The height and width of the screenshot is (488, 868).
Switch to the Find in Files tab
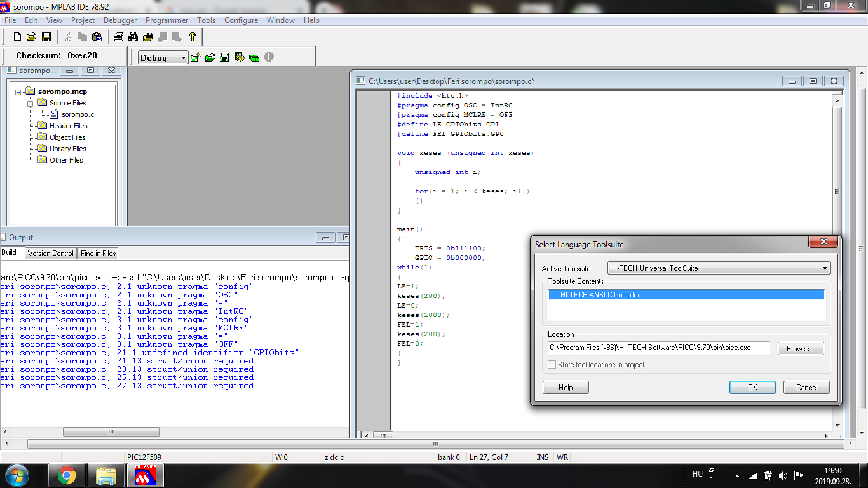tap(98, 253)
